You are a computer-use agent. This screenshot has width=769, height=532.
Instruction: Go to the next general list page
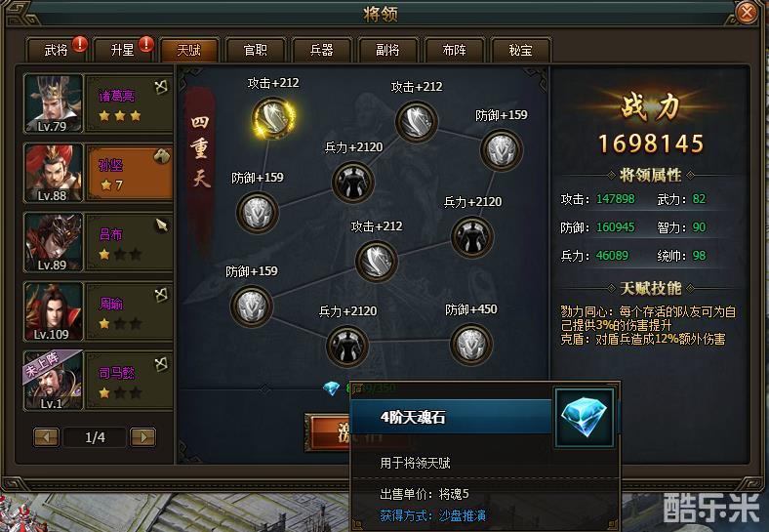coord(142,436)
